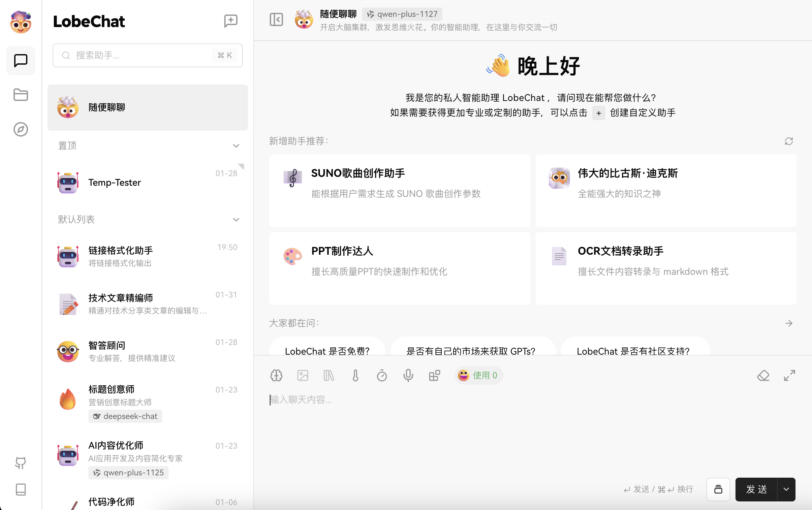812x510 pixels.
Task: Click the eraser icon to clear the conversation
Action: pos(764,375)
